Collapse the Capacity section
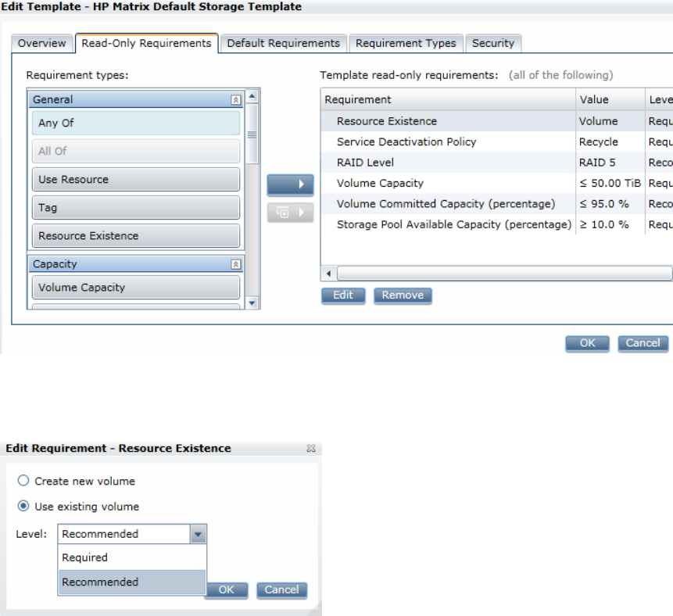The width and height of the screenshot is (673, 616). point(235,264)
